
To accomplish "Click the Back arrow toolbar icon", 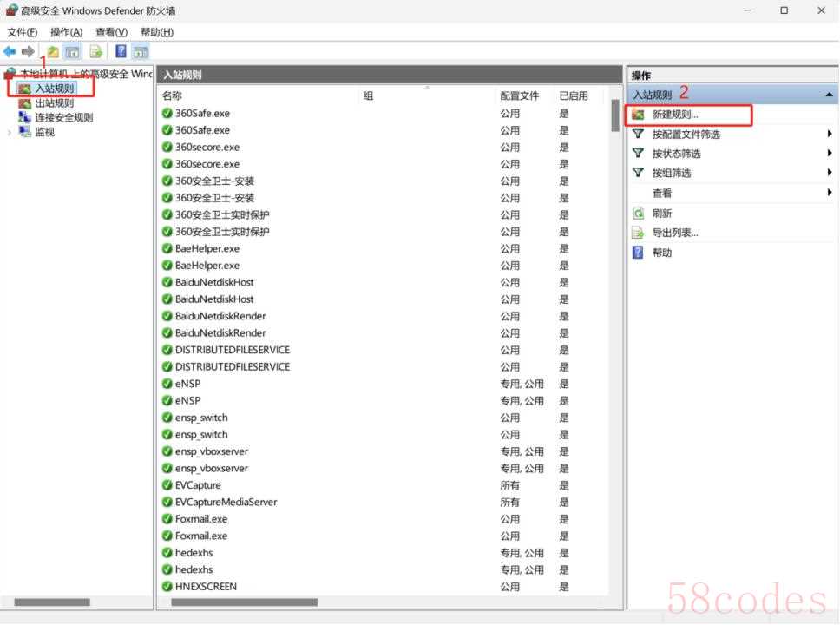I will (10, 51).
